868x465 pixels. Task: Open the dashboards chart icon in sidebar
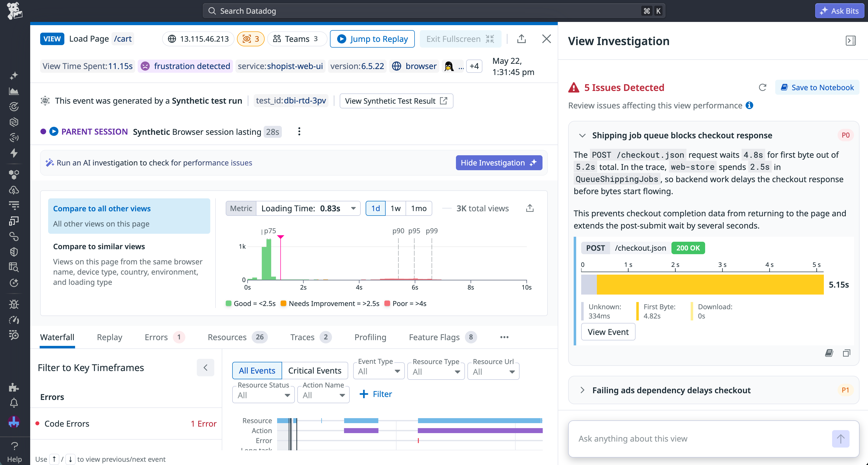pyautogui.click(x=14, y=91)
